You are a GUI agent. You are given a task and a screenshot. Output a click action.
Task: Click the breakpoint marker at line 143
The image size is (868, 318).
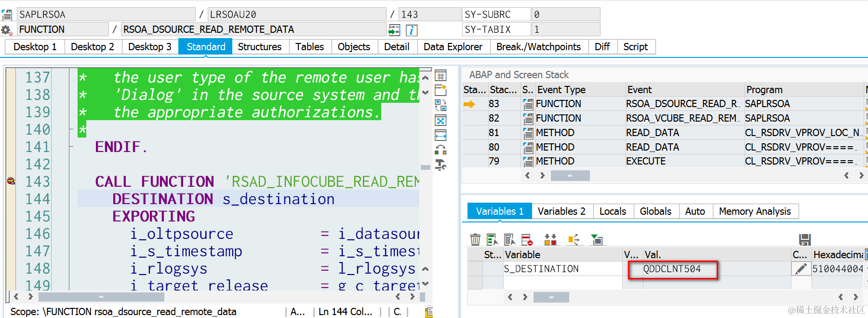[11, 181]
